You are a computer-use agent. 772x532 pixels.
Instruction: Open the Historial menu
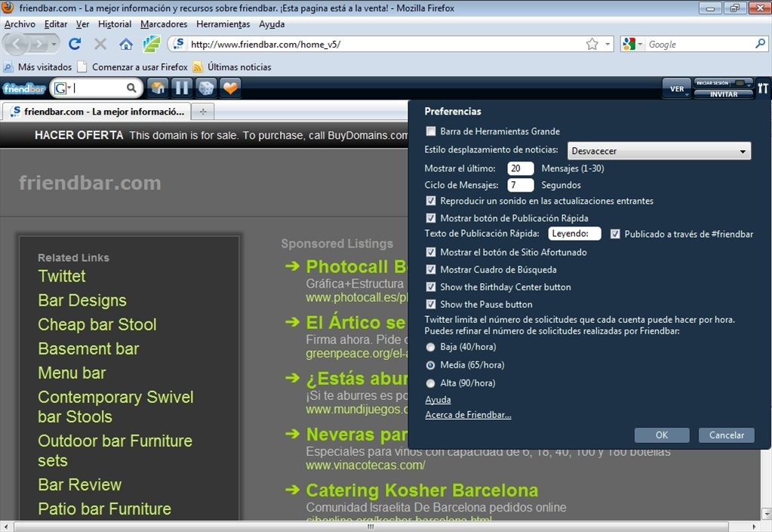pyautogui.click(x=115, y=24)
